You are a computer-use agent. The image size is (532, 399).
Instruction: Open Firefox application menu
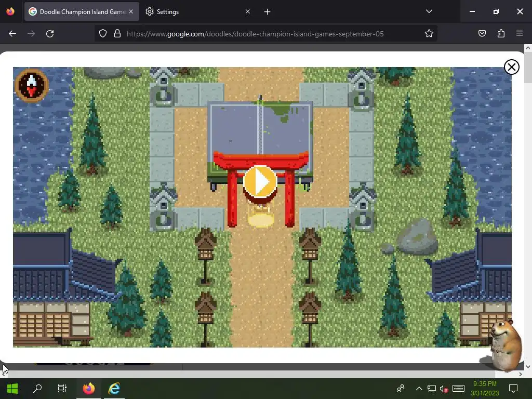coord(520,34)
